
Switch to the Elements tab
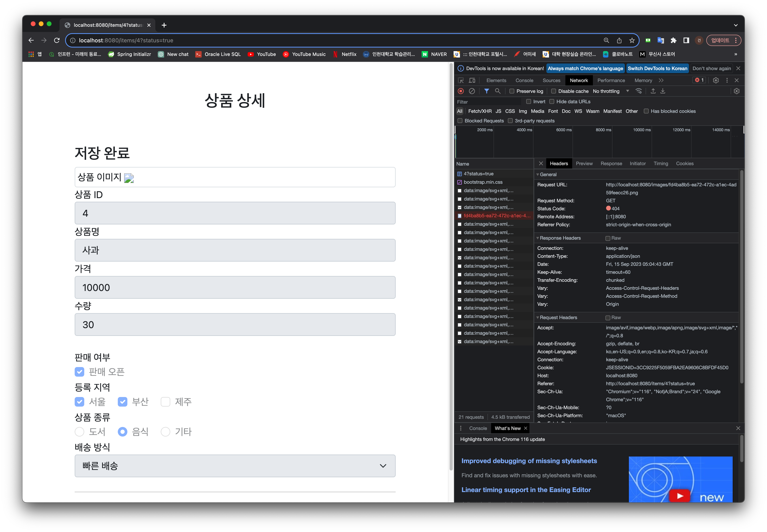496,80
